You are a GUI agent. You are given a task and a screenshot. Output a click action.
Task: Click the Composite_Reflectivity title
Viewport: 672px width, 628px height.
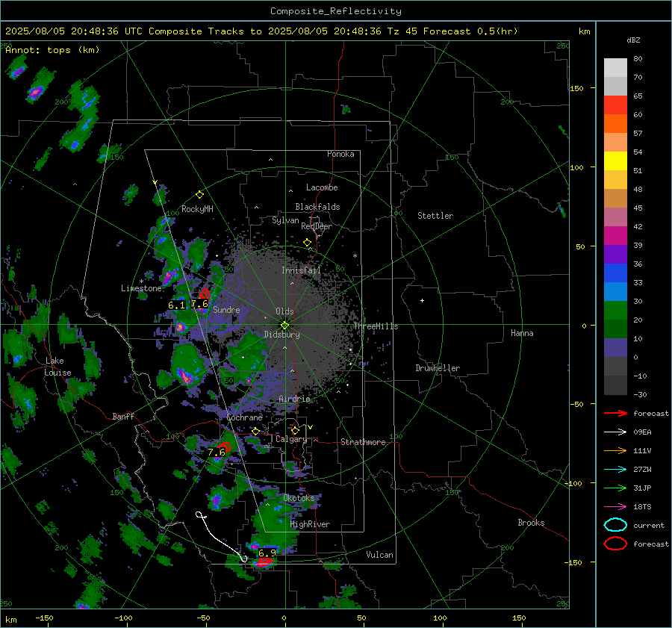[335, 11]
